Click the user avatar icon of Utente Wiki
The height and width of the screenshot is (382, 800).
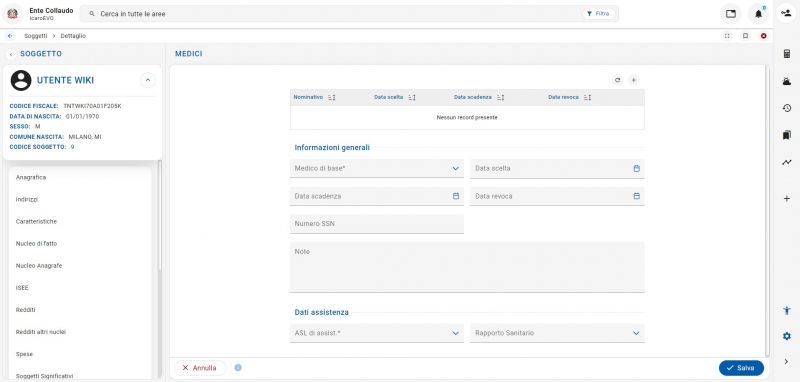pyautogui.click(x=21, y=81)
